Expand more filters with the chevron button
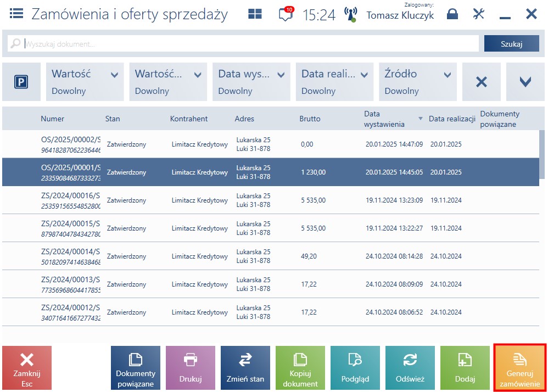The width and height of the screenshot is (548, 392). (525, 82)
